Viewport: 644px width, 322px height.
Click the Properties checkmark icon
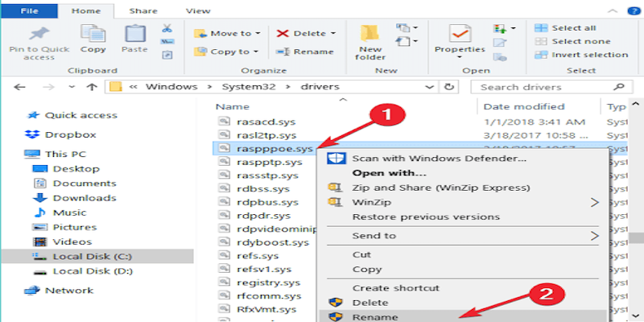[x=460, y=34]
